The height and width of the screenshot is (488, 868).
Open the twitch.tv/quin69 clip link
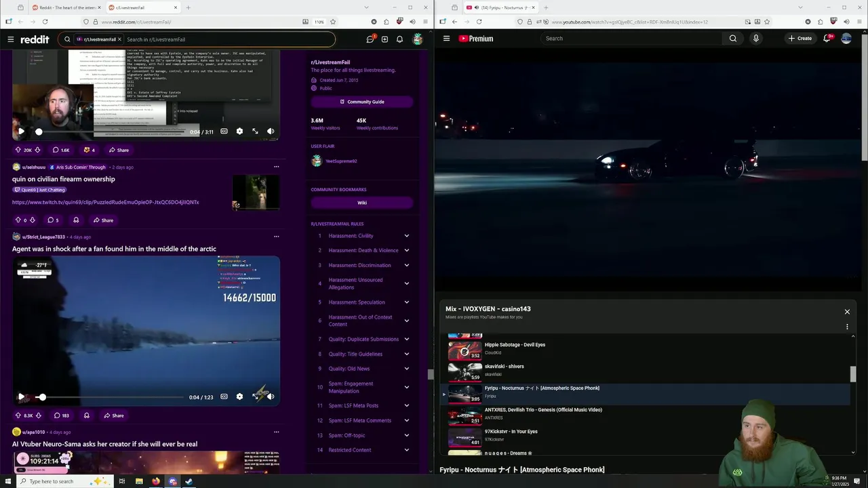tap(105, 202)
